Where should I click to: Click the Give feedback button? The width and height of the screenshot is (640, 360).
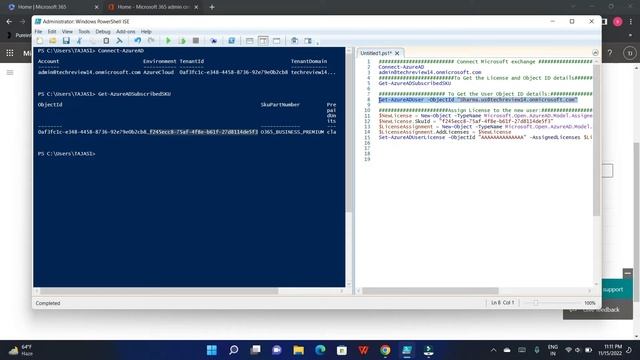point(598,310)
